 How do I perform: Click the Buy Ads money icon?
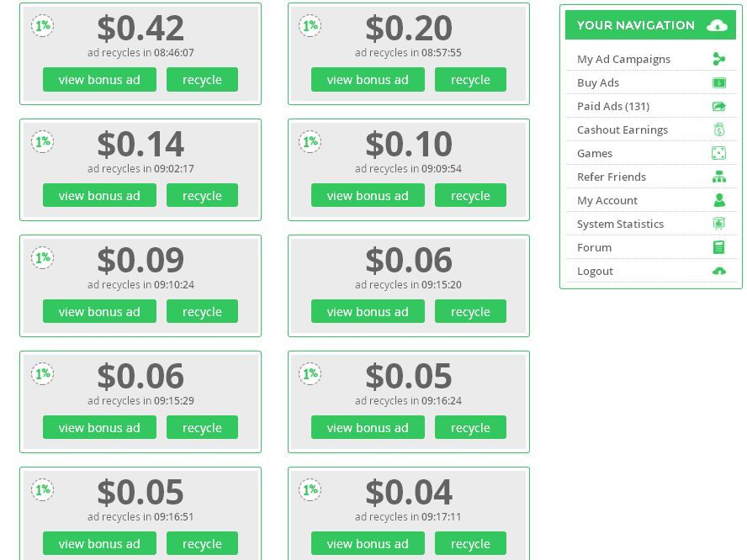pos(719,83)
